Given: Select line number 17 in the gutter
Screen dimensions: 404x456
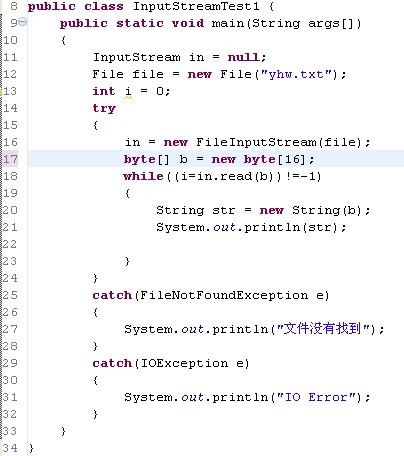Looking at the screenshot, I should coord(10,159).
